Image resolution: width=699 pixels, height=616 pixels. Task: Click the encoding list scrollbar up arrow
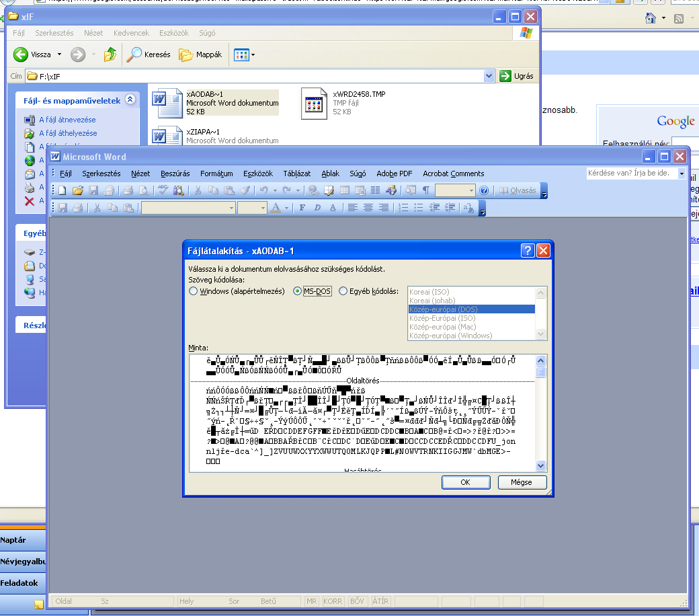[x=541, y=293]
